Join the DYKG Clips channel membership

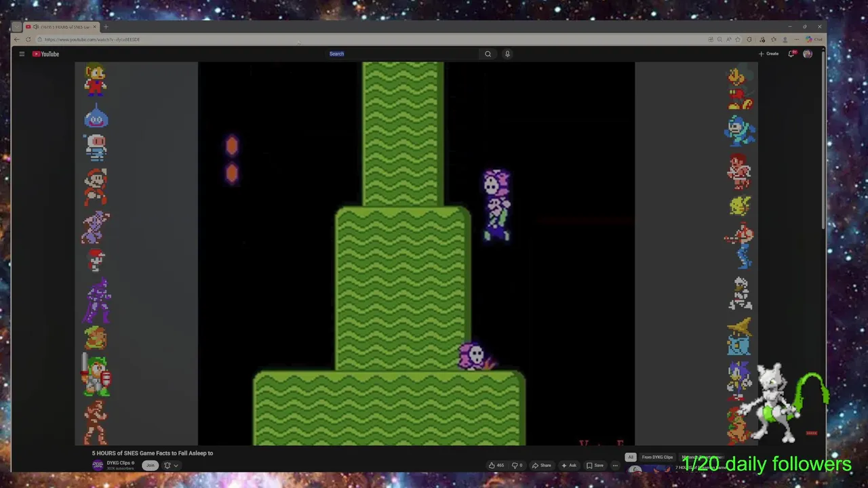(151, 465)
